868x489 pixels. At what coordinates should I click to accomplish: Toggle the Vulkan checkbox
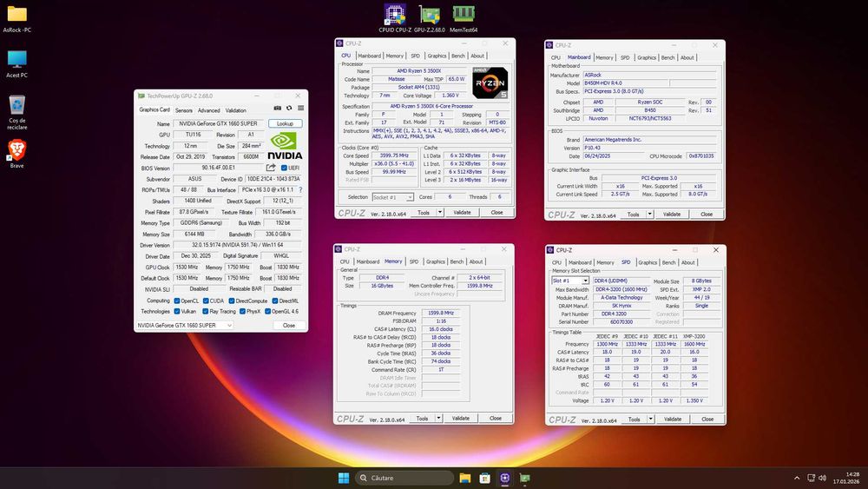pyautogui.click(x=177, y=311)
